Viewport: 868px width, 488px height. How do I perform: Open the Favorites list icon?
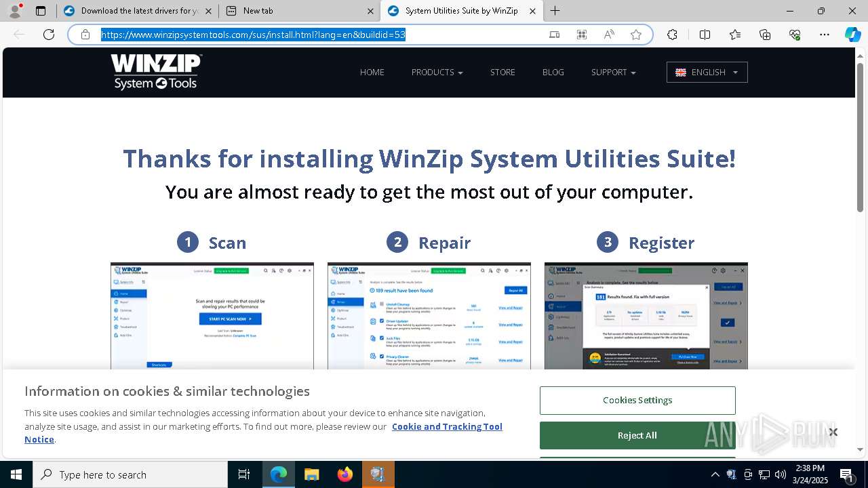[735, 35]
